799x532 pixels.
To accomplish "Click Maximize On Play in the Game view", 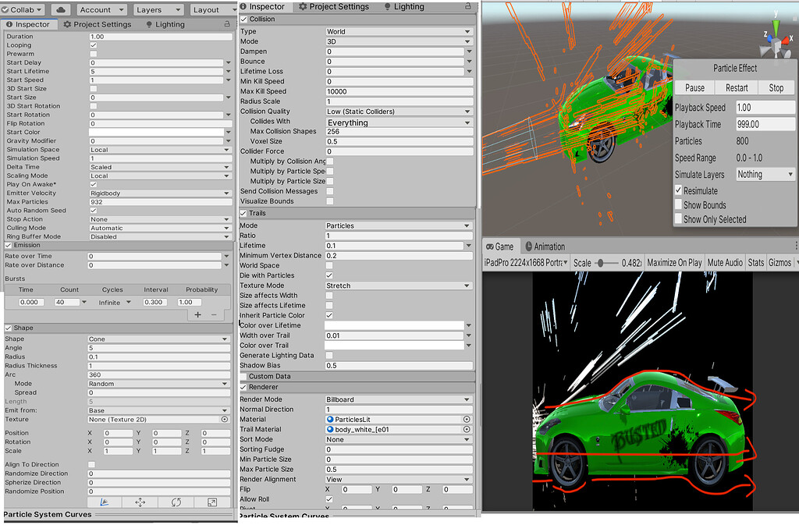I will (x=674, y=262).
